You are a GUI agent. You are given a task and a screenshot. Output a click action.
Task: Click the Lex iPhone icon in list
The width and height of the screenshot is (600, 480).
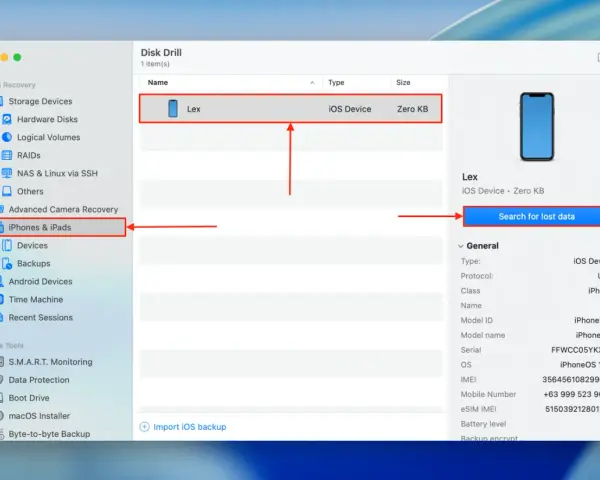coord(173,108)
